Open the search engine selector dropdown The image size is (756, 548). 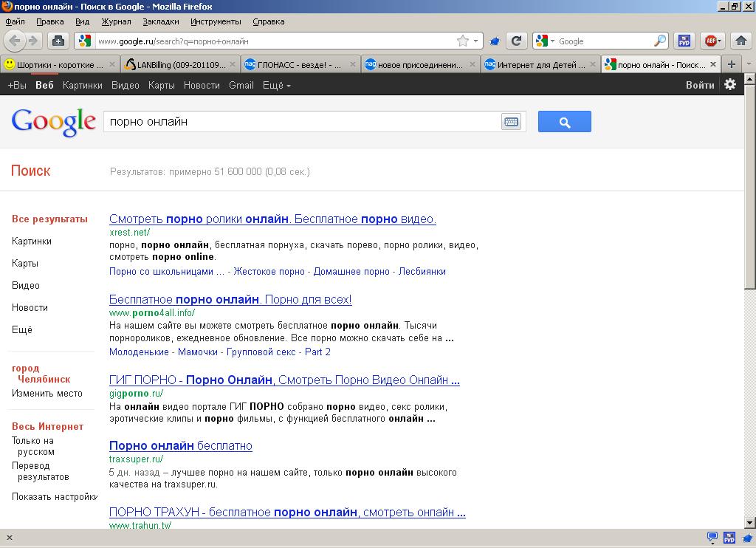552,41
